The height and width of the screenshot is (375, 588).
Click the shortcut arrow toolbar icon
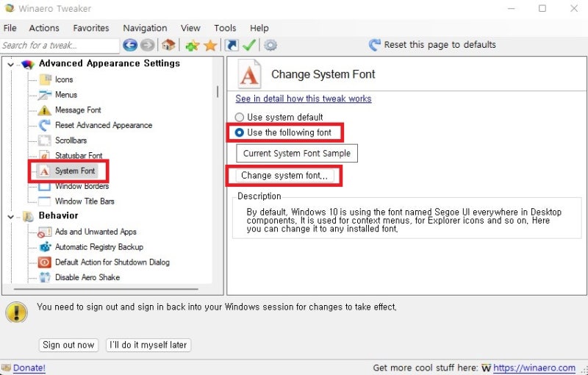(232, 45)
